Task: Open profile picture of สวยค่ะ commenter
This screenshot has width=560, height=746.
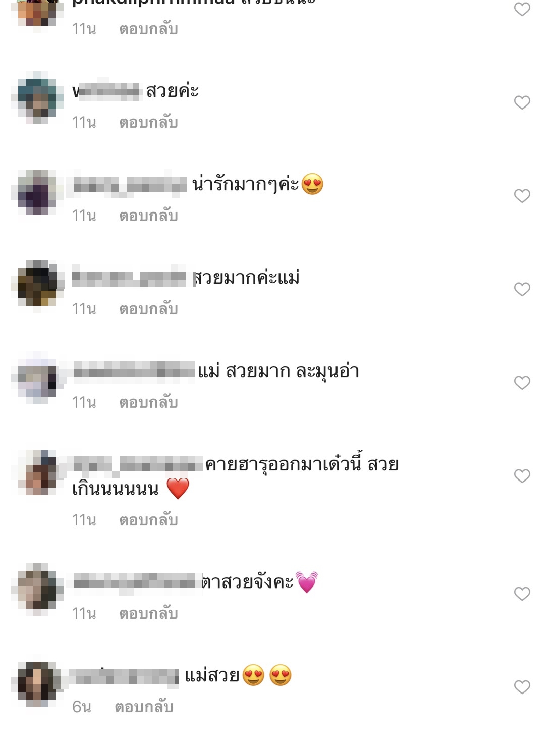Action: 37,97
